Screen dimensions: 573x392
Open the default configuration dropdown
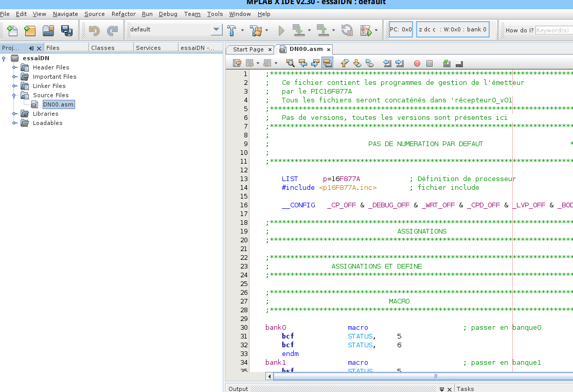217,30
